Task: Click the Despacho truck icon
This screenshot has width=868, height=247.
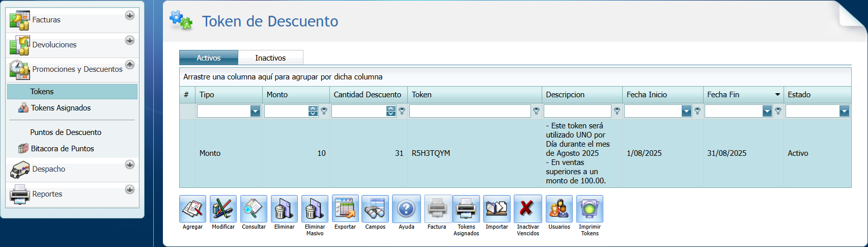Action: coord(19,169)
